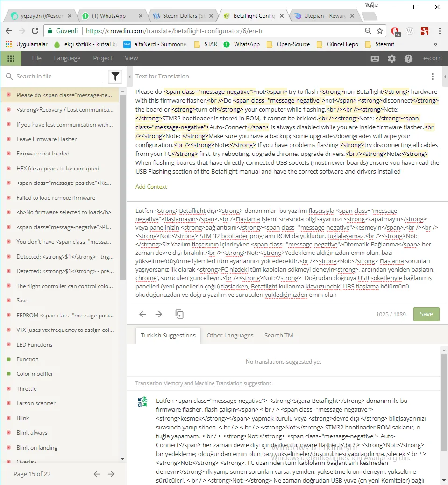The height and width of the screenshot is (485, 448).
Task: Switch to the Steem Dollars browser tab
Action: click(184, 16)
